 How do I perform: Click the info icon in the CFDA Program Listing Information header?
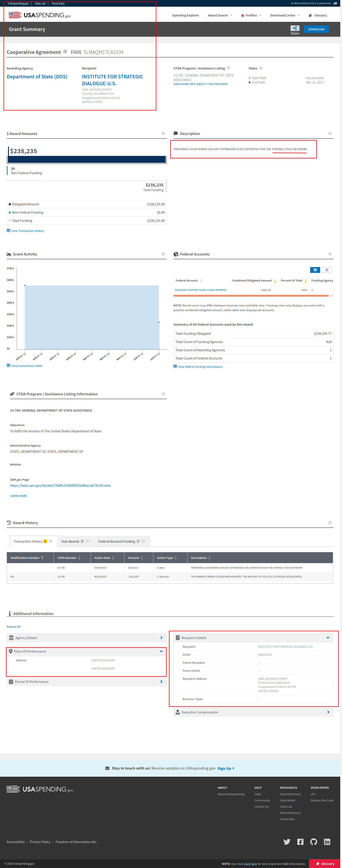163,394
